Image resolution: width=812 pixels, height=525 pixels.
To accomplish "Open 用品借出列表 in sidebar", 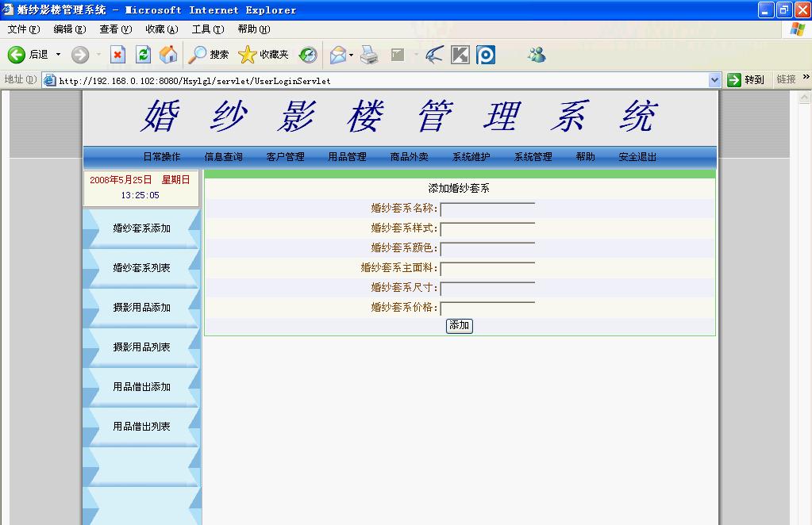I will 141,426.
